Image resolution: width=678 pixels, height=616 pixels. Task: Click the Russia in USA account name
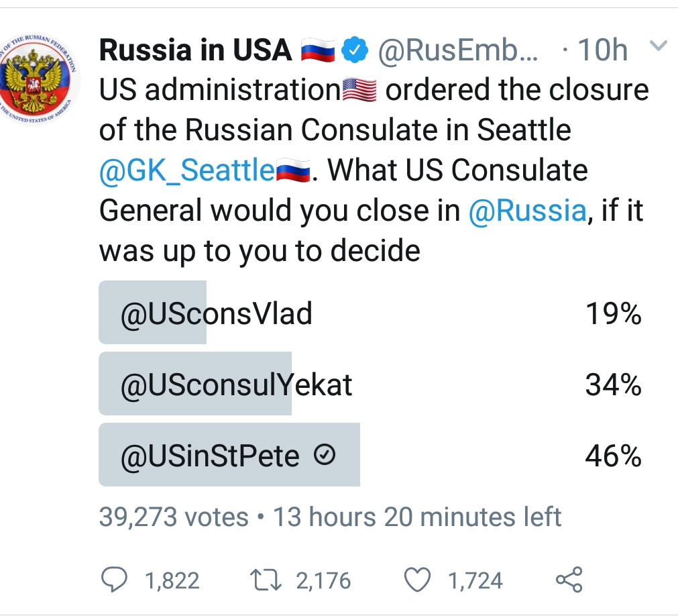pos(195,50)
